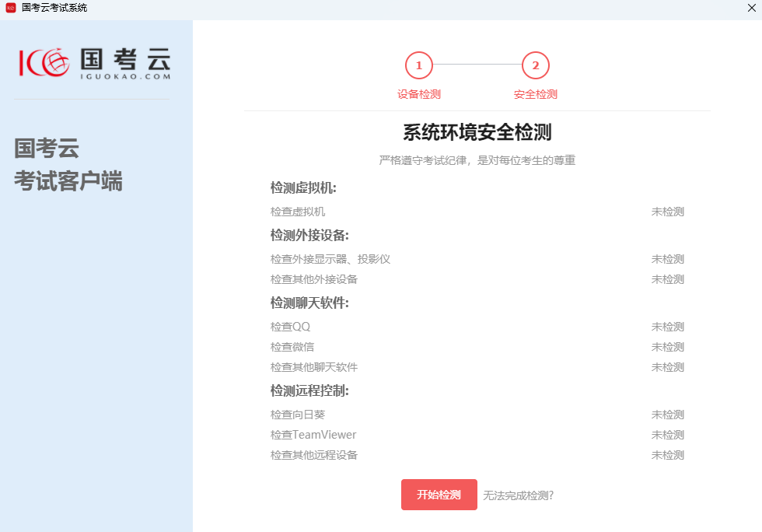Select step 1 circle 设备检测
The image size is (762, 532).
point(419,65)
